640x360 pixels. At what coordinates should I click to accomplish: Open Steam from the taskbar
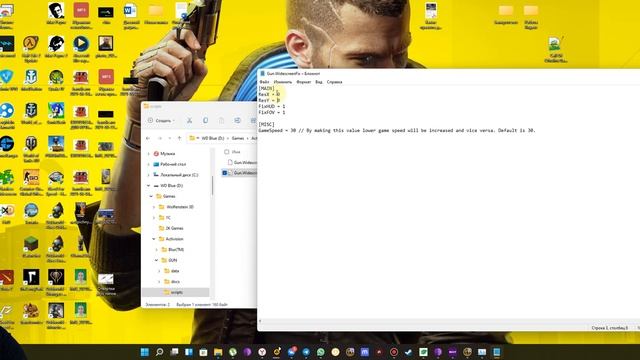[x=409, y=352]
